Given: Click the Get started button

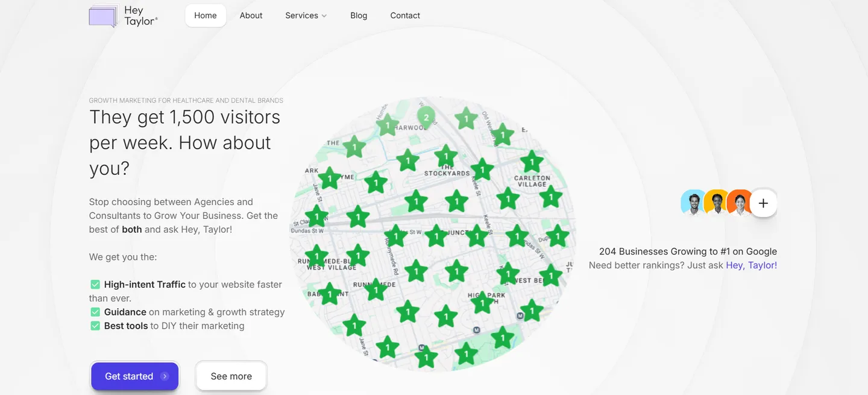Looking at the screenshot, I should 135,376.
